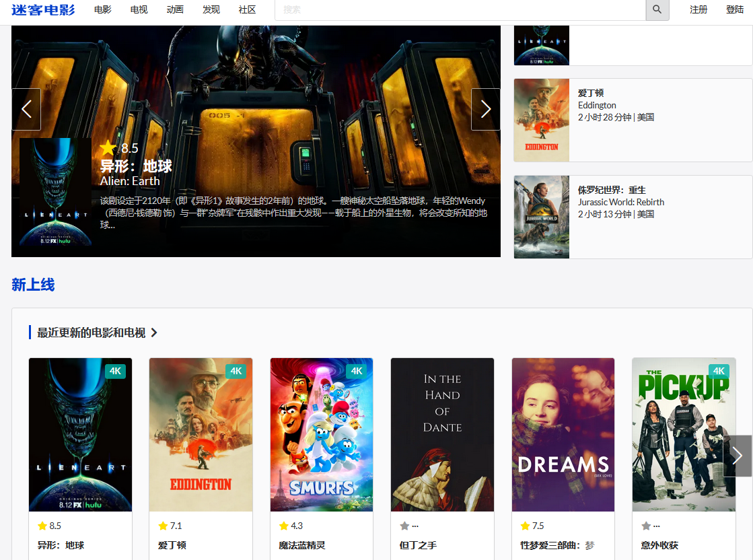This screenshot has width=753, height=560.
Task: Go to previous carousel slide
Action: point(26,109)
